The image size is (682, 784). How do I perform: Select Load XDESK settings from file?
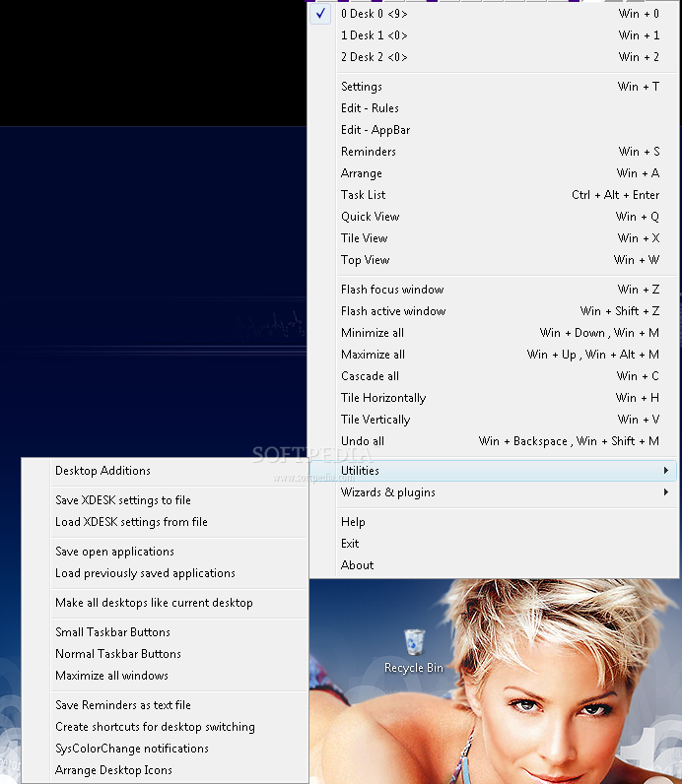165,522
